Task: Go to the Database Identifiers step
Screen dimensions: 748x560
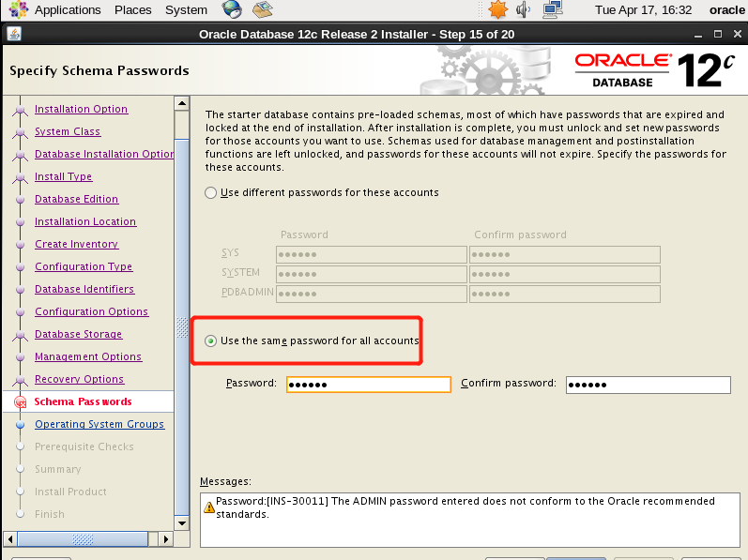Action: [84, 289]
